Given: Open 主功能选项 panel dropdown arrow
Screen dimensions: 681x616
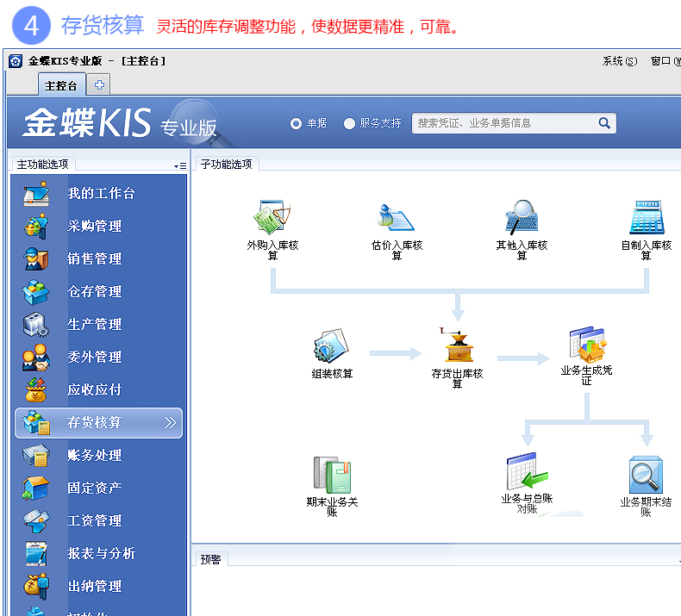Looking at the screenshot, I should (179, 165).
